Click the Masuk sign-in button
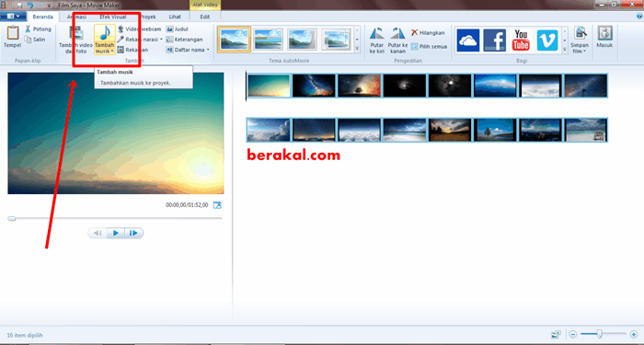The width and height of the screenshot is (644, 345). (604, 37)
